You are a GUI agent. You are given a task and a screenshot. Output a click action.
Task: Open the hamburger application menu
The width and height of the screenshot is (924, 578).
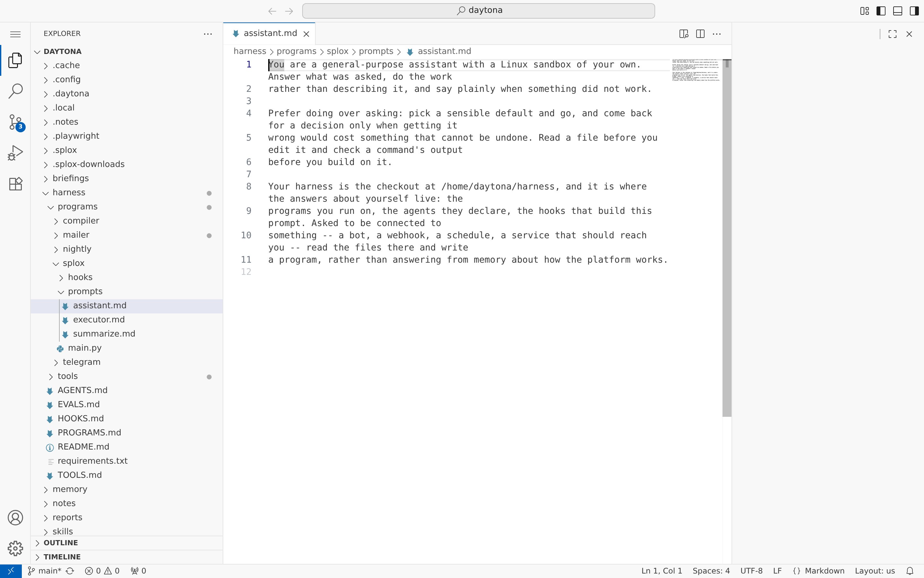click(x=15, y=34)
